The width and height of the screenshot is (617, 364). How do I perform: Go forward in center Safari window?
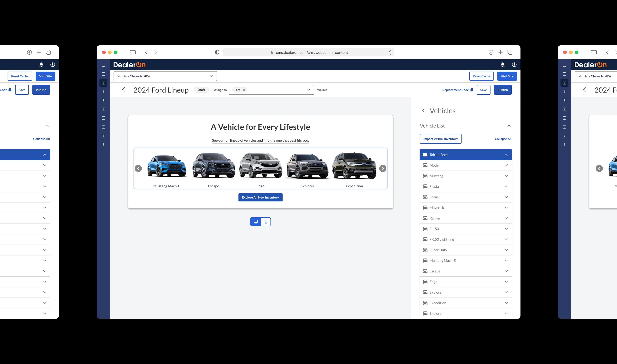[x=155, y=52]
